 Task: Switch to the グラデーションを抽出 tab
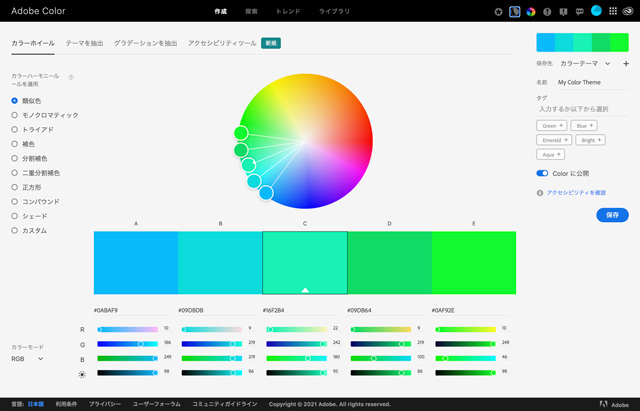146,43
